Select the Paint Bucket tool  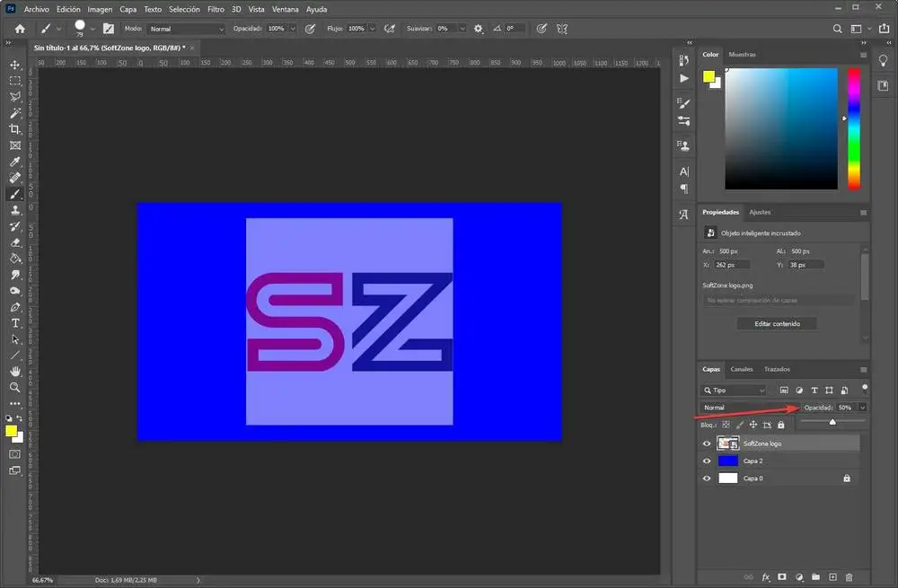tap(15, 259)
